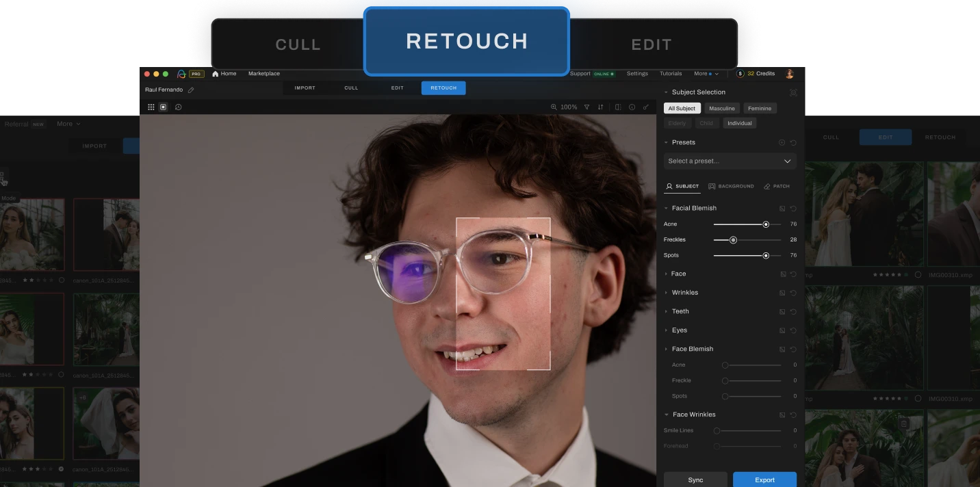
Task: Switch to the small EDIT tab
Action: click(398, 88)
